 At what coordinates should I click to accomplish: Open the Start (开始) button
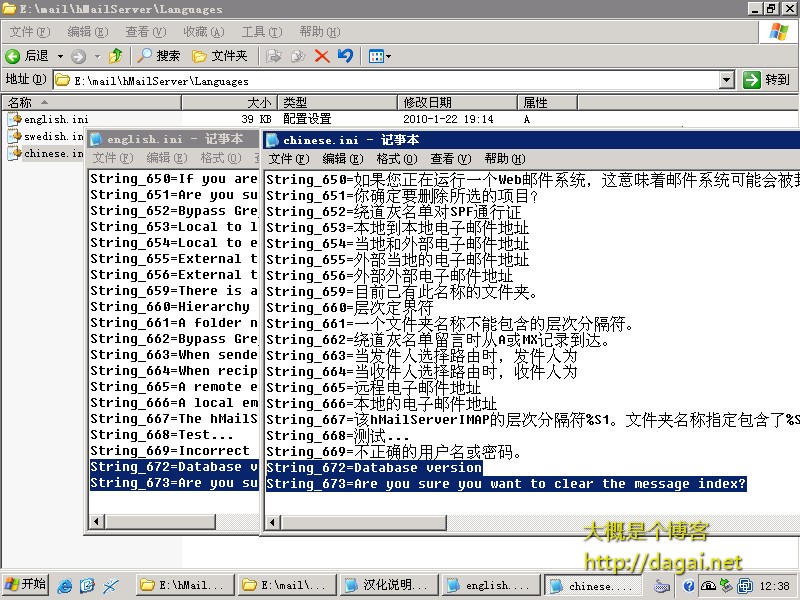click(x=25, y=585)
